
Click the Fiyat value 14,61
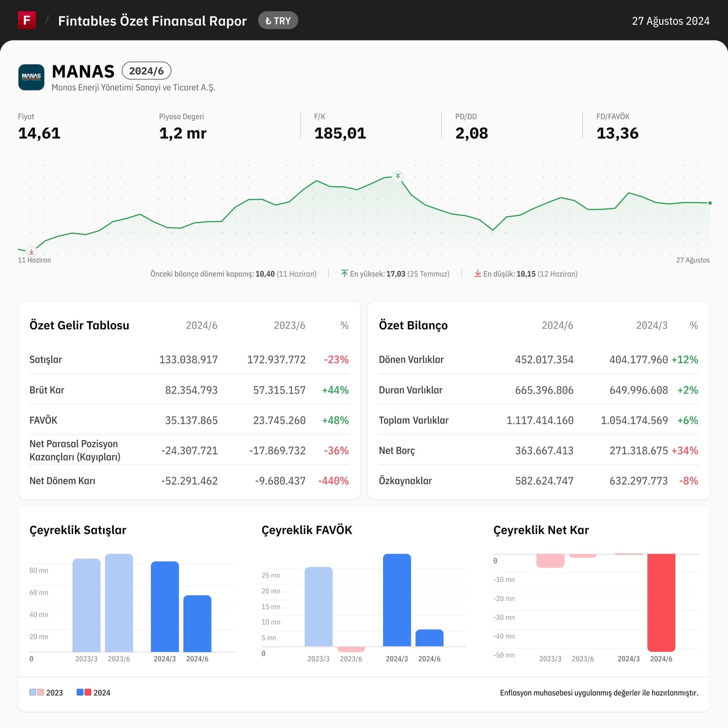39,133
